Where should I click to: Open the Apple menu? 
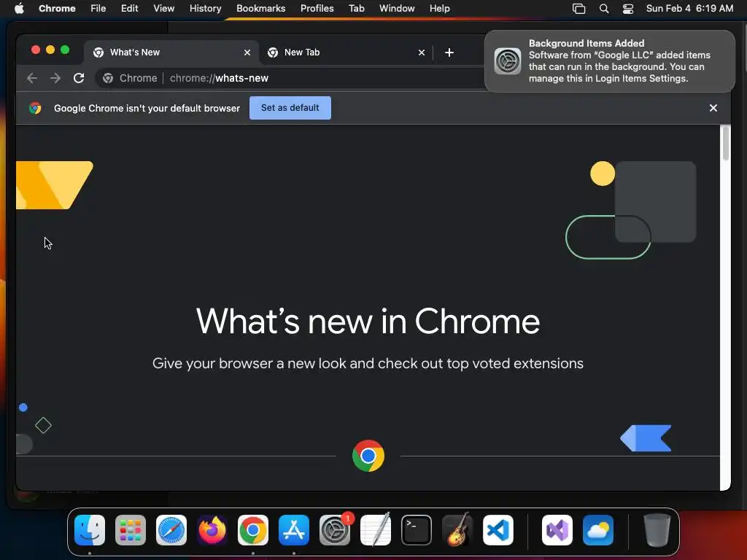(19, 9)
